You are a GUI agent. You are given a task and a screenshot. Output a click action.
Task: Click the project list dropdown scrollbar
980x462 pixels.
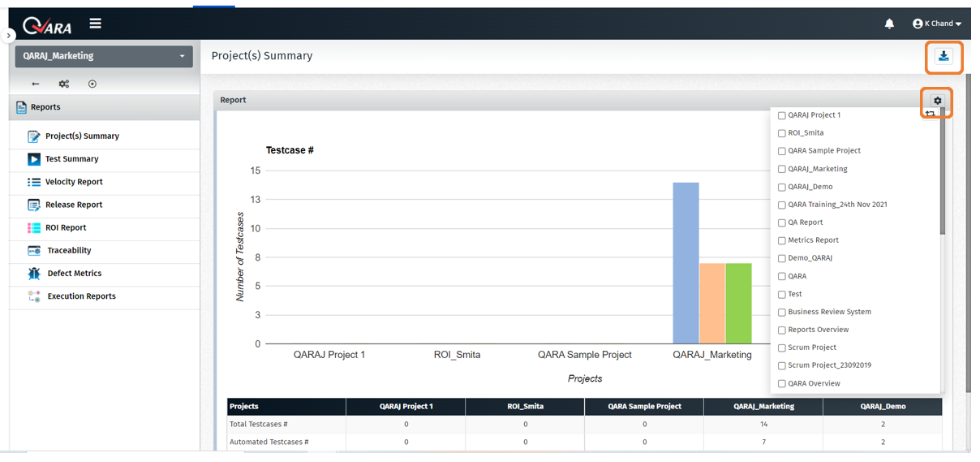pyautogui.click(x=942, y=171)
